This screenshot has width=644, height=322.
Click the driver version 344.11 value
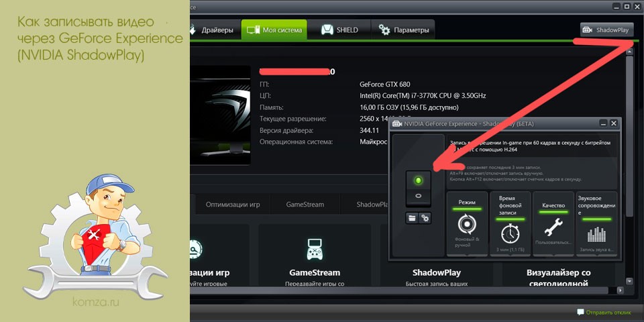pyautogui.click(x=369, y=131)
